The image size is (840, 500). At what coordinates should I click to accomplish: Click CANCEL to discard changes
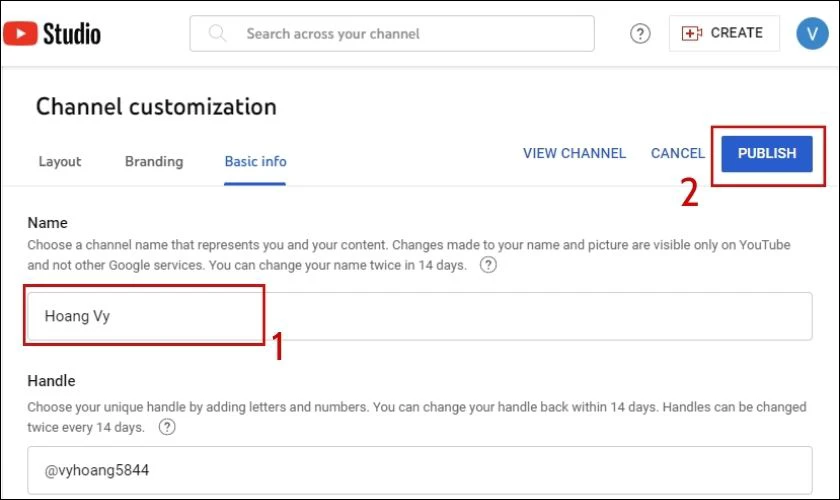678,153
